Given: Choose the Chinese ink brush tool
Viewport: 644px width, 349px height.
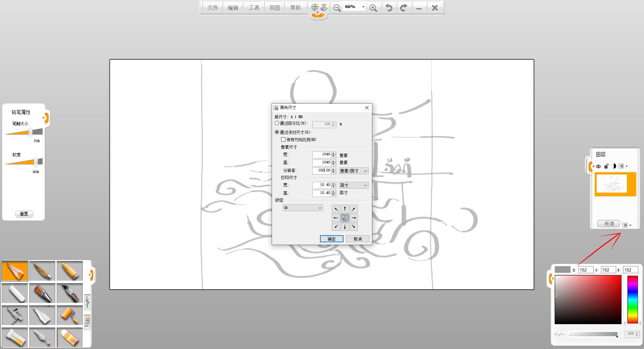Looking at the screenshot, I should [70, 293].
